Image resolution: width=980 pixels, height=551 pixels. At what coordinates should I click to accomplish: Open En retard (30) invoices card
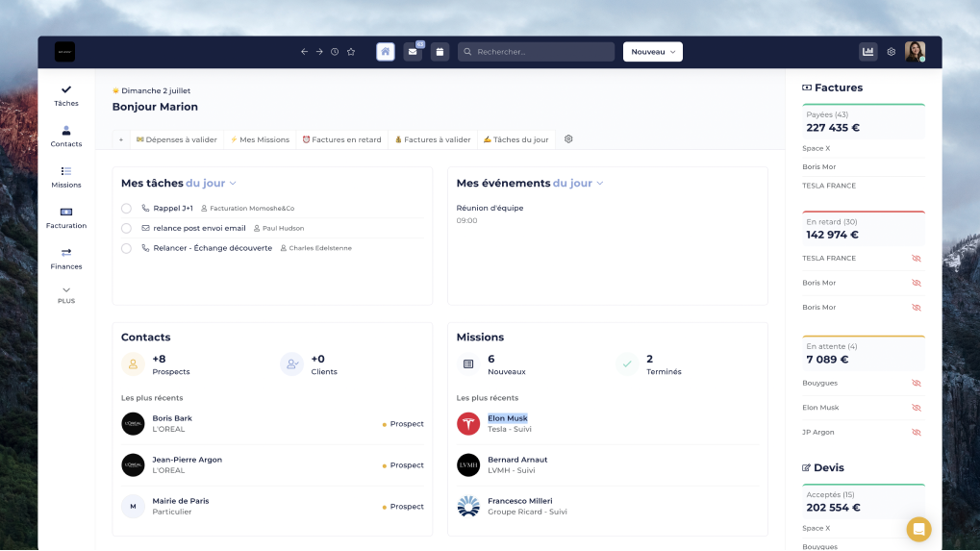[x=863, y=229]
